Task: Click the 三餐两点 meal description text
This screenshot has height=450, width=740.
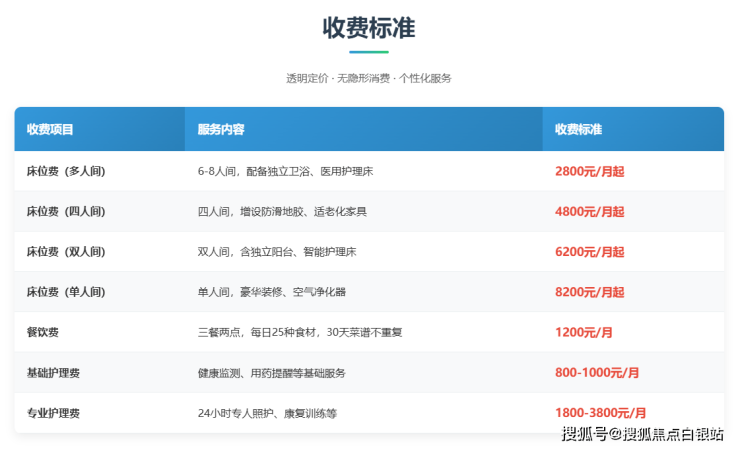Action: [x=299, y=332]
